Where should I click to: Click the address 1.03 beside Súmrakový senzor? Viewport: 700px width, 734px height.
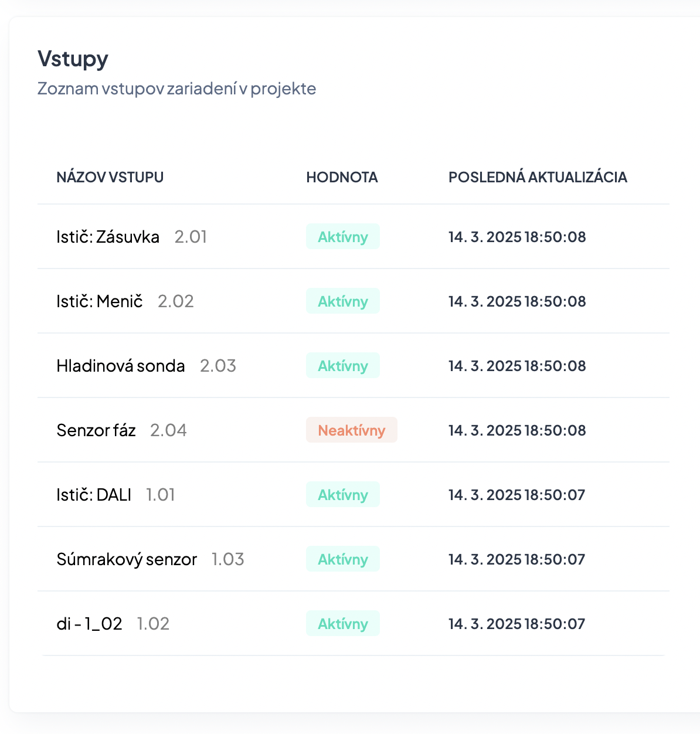pos(227,559)
